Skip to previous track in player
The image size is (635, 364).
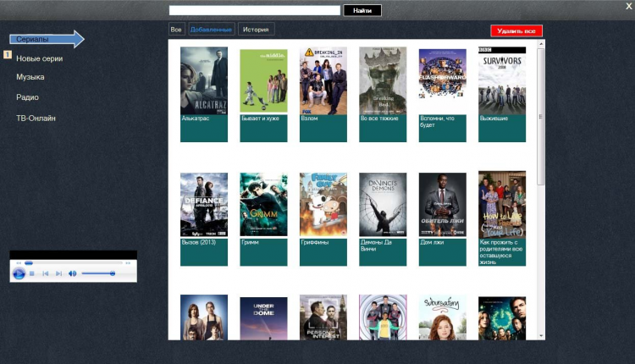(x=46, y=273)
